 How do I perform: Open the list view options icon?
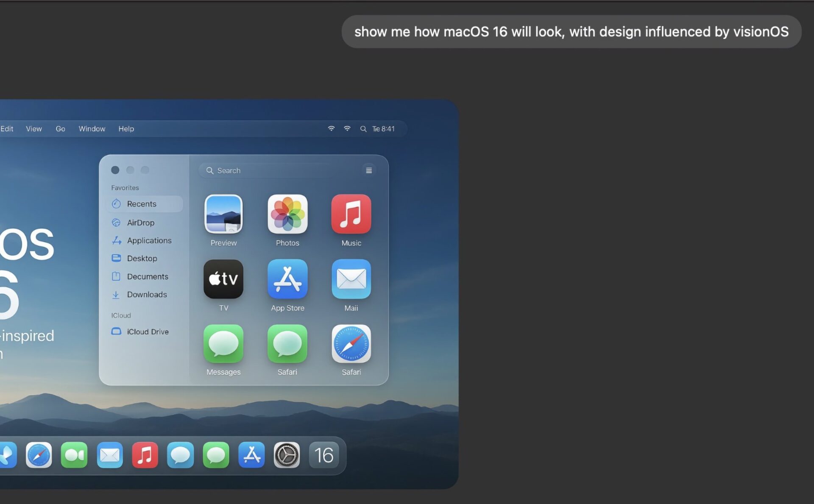point(369,170)
